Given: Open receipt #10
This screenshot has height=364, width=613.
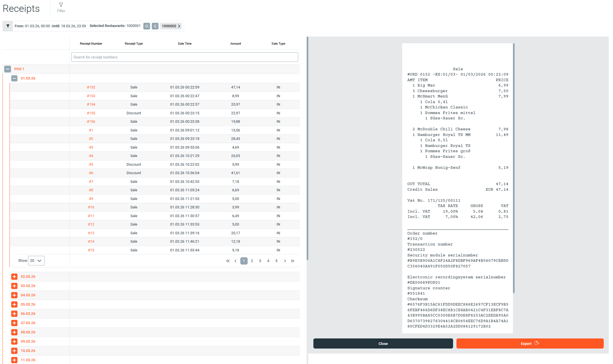Looking at the screenshot, I should point(91,207).
